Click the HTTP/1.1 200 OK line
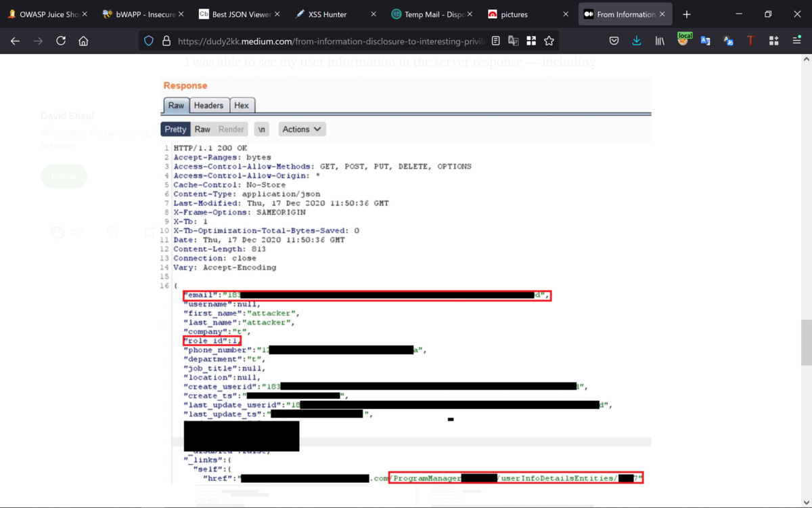The width and height of the screenshot is (812, 508). [210, 148]
